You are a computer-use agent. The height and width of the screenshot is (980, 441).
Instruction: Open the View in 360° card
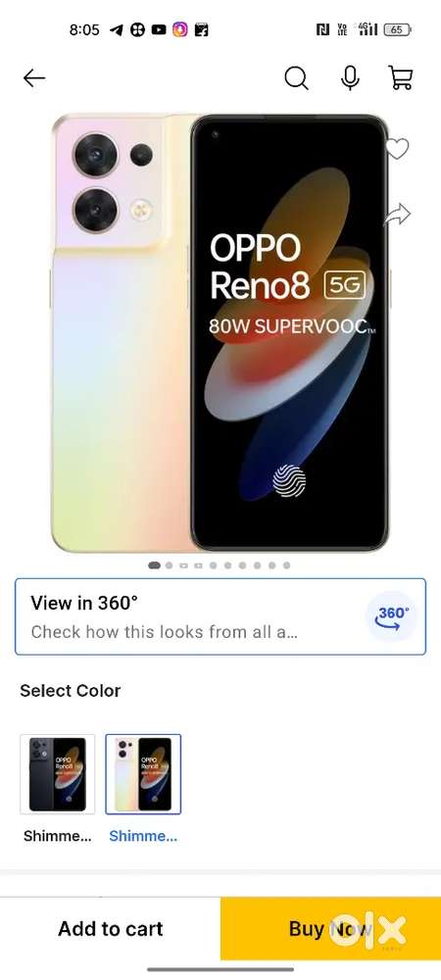click(220, 616)
